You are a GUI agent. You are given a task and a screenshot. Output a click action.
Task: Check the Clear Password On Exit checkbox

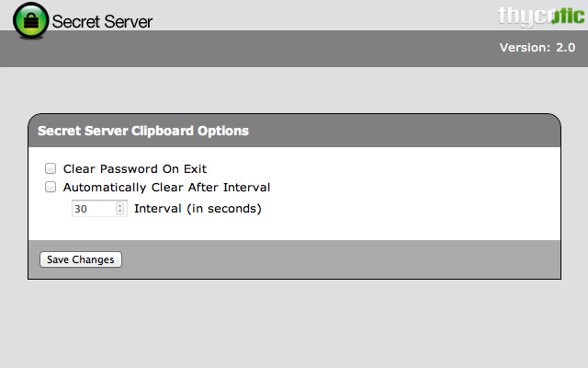pyautogui.click(x=51, y=169)
